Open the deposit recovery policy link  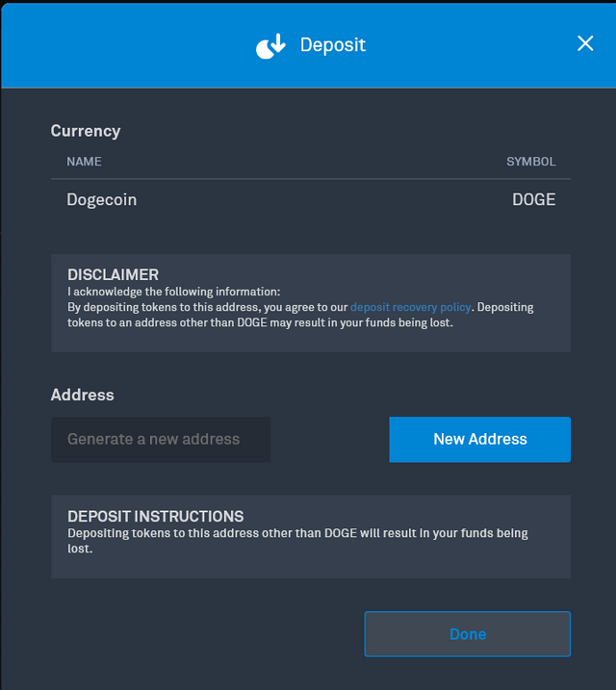411,307
